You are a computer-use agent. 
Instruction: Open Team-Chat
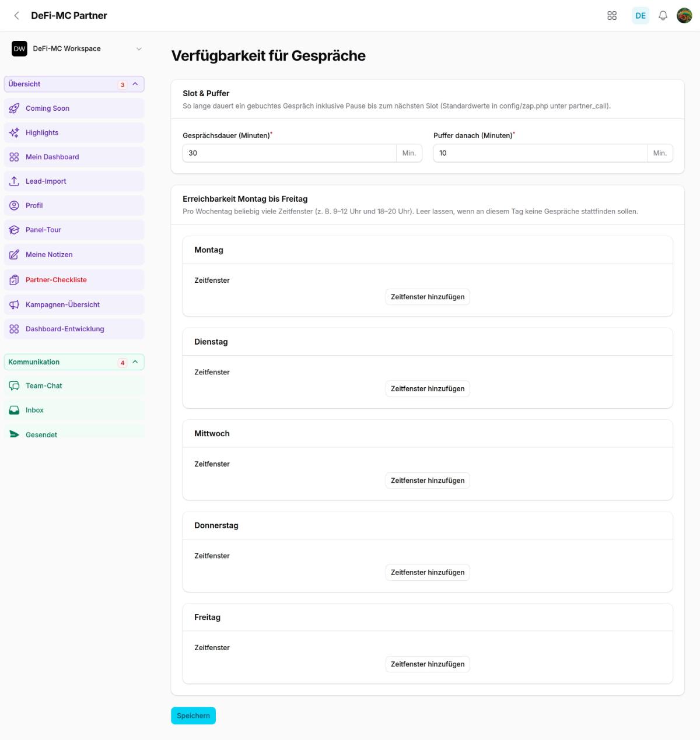point(74,386)
